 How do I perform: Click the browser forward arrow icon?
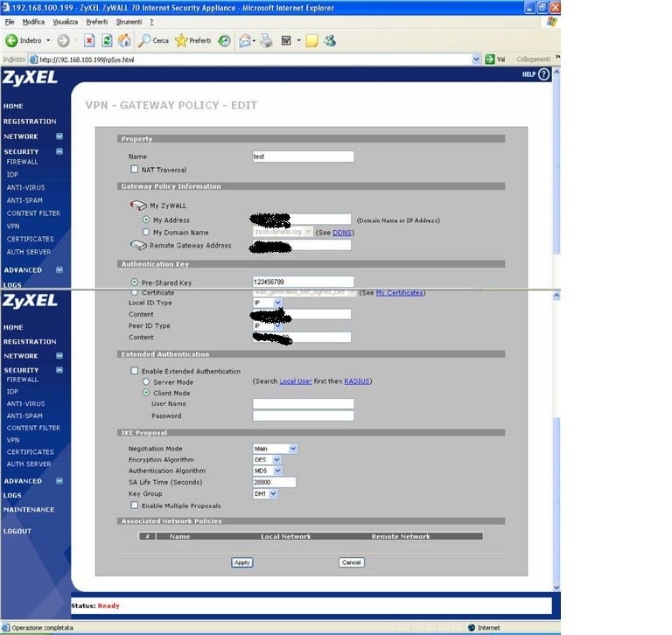pyautogui.click(x=63, y=41)
